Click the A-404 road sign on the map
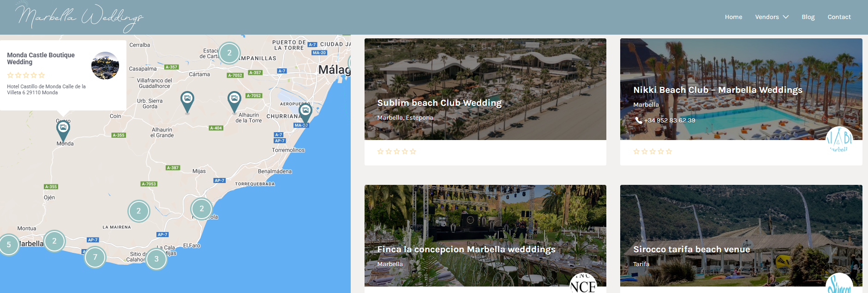The height and width of the screenshot is (293, 868). tap(216, 128)
